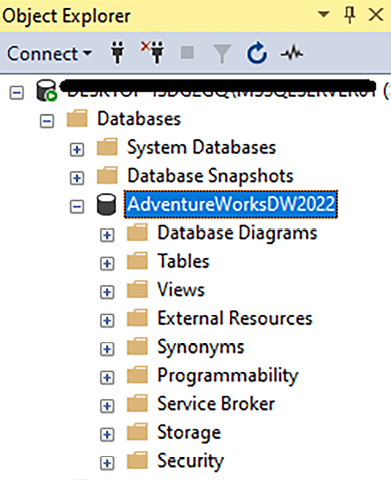This screenshot has width=391, height=480.
Task: Expand the Programmability node
Action: [107, 378]
